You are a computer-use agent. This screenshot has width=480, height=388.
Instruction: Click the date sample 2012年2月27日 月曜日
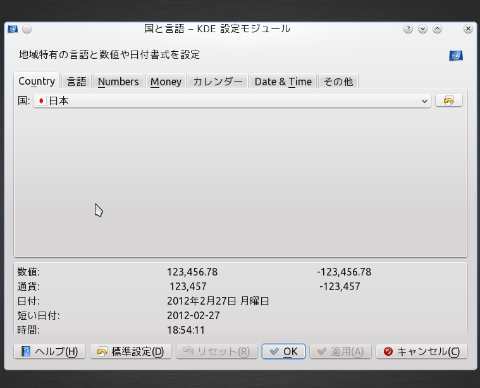pos(218,301)
